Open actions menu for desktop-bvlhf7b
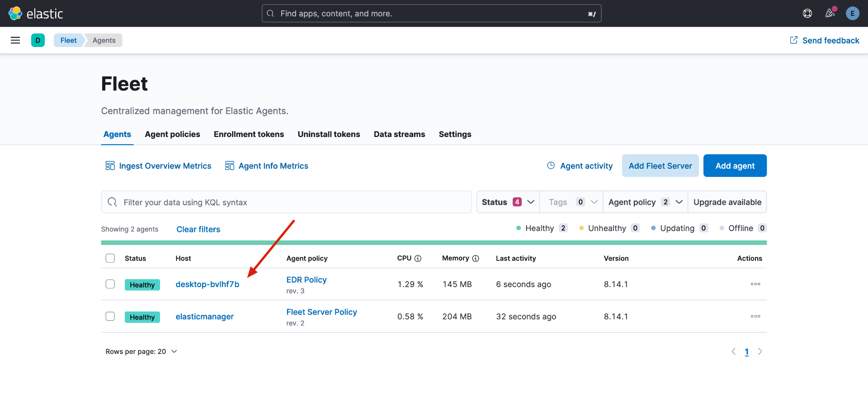This screenshot has height=406, width=868. click(x=755, y=284)
